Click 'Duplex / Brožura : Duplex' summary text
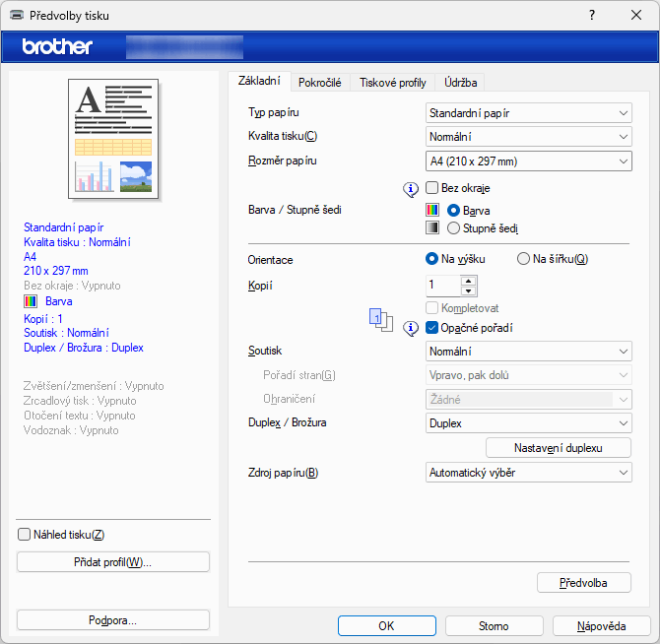This screenshot has height=644, width=660. 84,348
